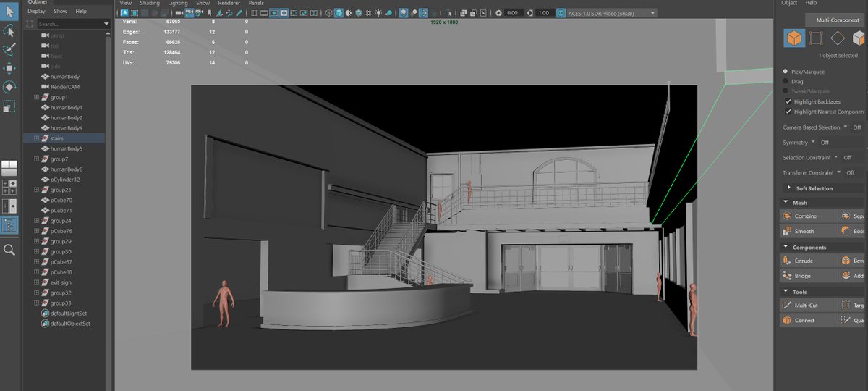Activate the Paint Selection tool
This screenshot has width=868, height=391.
[x=9, y=49]
